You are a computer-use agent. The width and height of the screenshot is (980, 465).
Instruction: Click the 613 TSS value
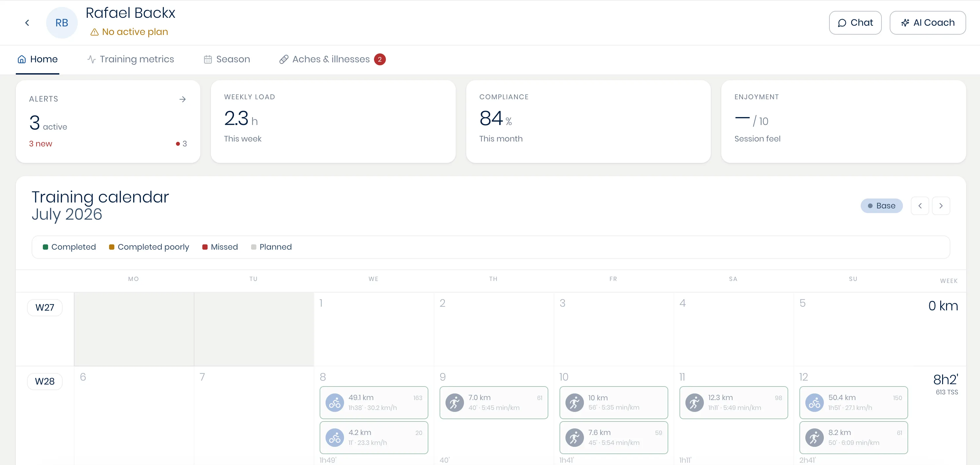click(x=947, y=392)
